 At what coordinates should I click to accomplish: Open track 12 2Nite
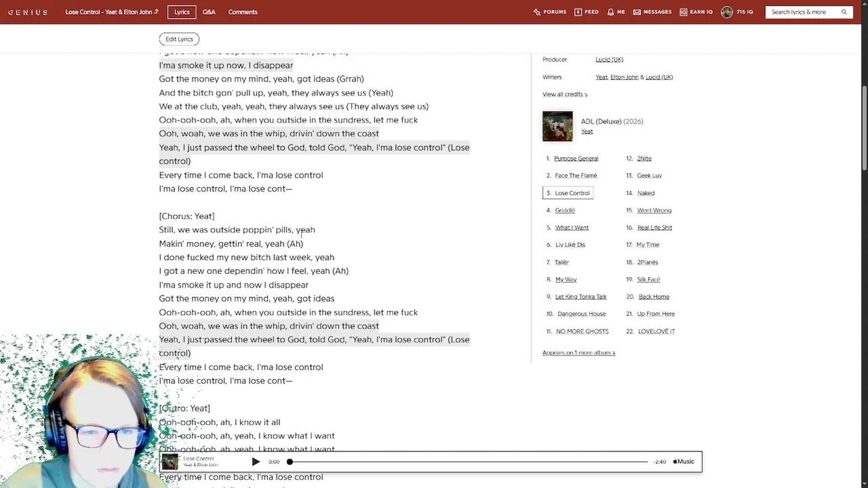coord(644,159)
